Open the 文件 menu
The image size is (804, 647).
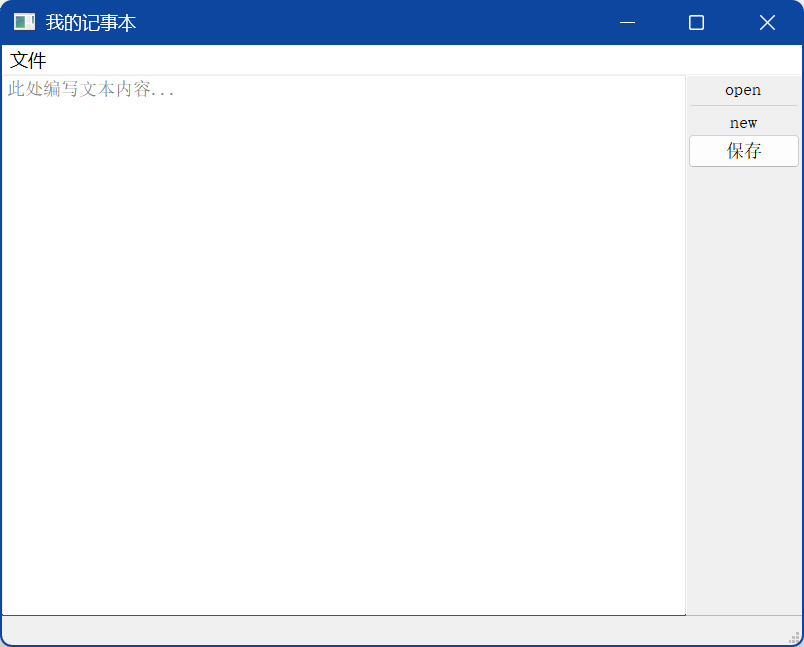point(28,60)
